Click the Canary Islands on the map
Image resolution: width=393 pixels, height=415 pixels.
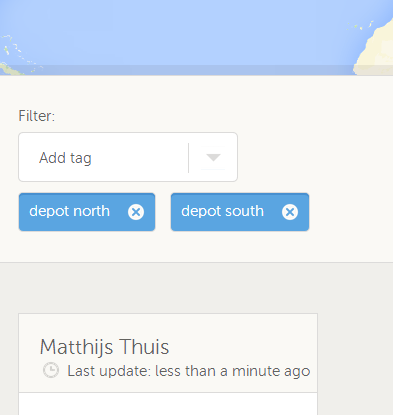pyautogui.click(x=362, y=26)
